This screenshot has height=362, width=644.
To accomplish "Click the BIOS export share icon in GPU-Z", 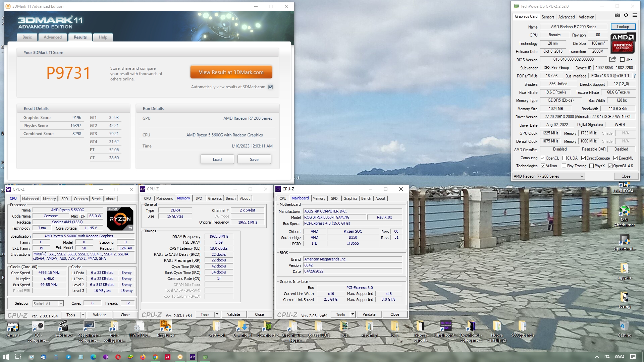I will (612, 59).
